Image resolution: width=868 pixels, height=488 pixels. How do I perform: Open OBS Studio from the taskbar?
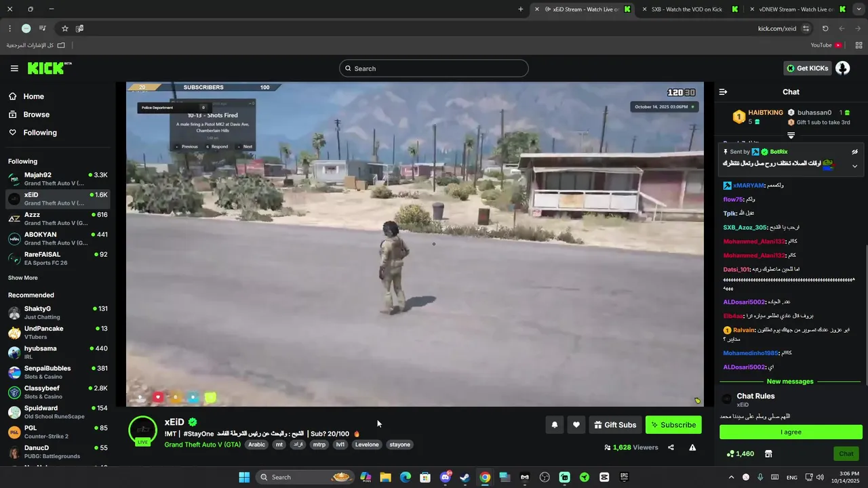coord(545,477)
